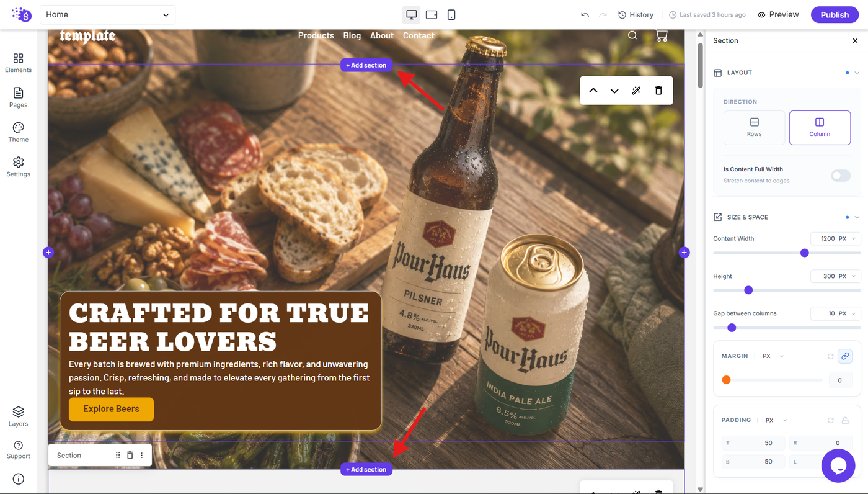Select the Column direction option
Viewport: 868px width, 494px height.
click(x=820, y=128)
